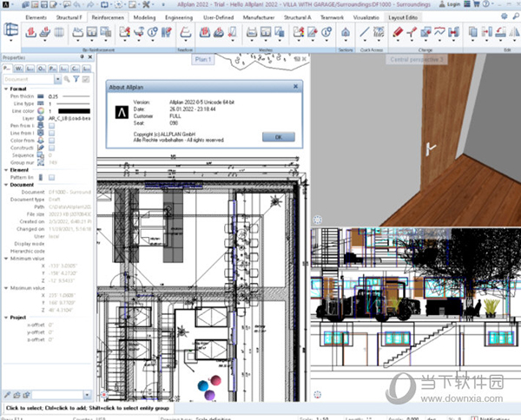
Task: Collapse the Minimum value section
Action: [4, 259]
